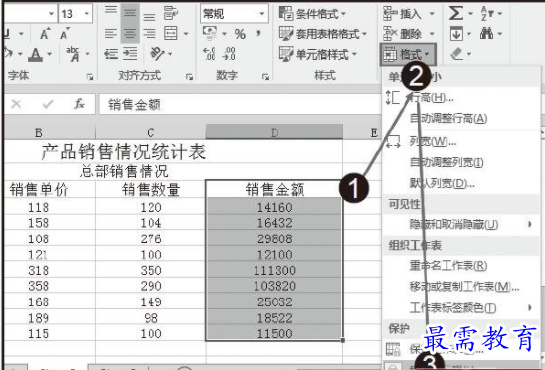Open 工作表标签颜色 tab color submenu
The height and width of the screenshot is (370, 545).
(x=462, y=307)
